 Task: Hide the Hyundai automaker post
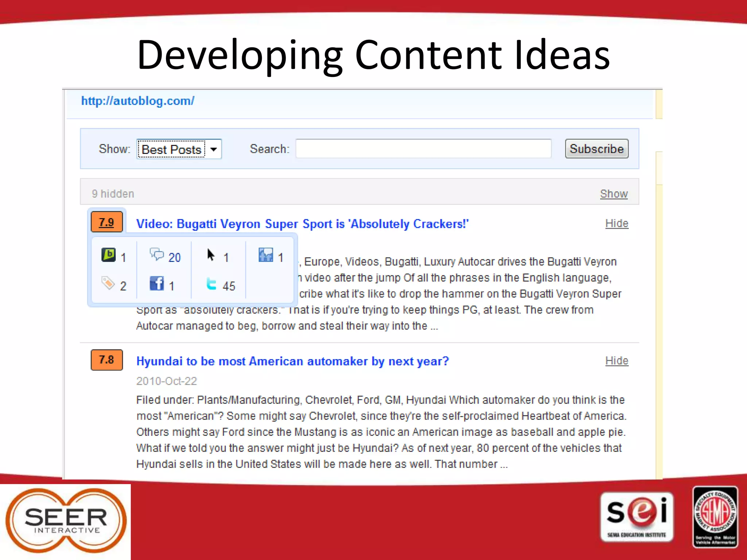(x=617, y=361)
